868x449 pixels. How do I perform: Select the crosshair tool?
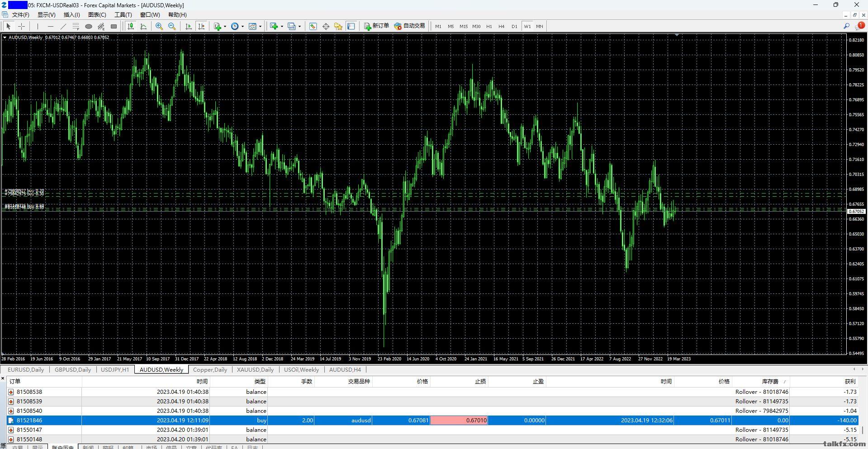21,26
